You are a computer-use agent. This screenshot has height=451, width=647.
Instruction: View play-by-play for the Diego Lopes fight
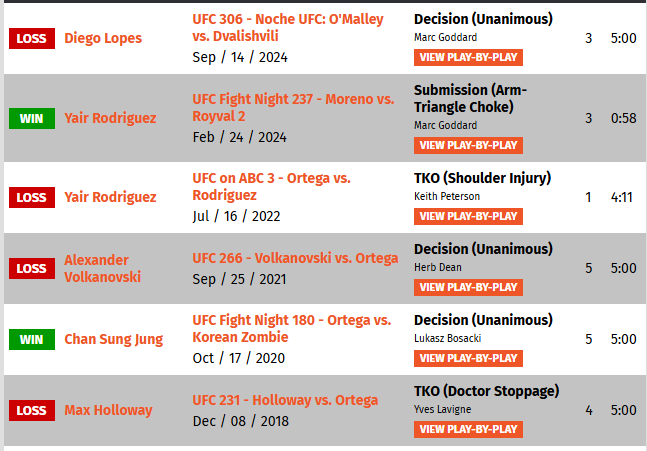(468, 57)
